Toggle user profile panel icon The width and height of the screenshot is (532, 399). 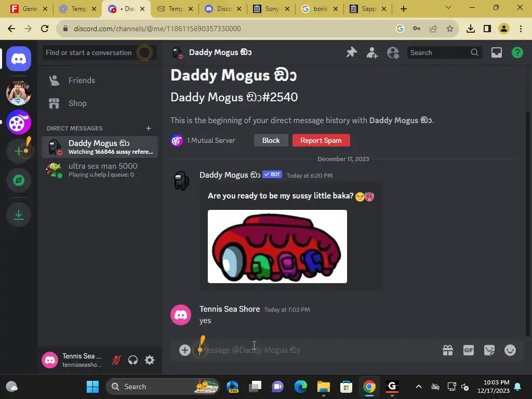coord(393,52)
